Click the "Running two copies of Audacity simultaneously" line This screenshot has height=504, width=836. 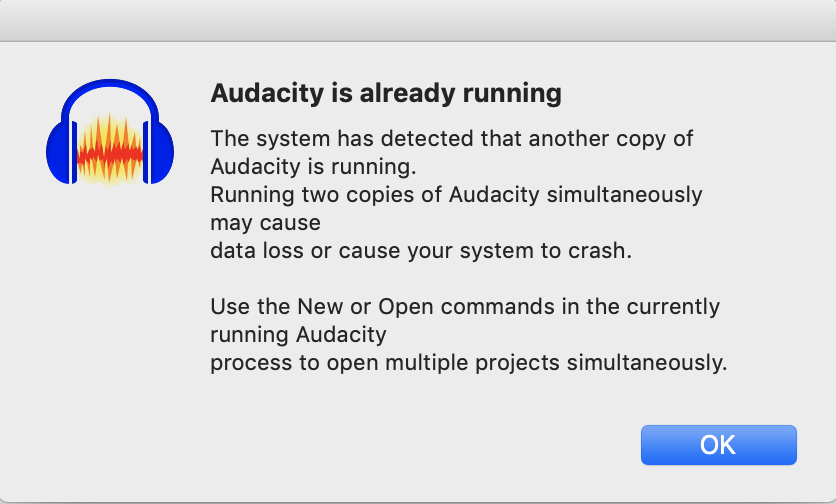pyautogui.click(x=456, y=195)
